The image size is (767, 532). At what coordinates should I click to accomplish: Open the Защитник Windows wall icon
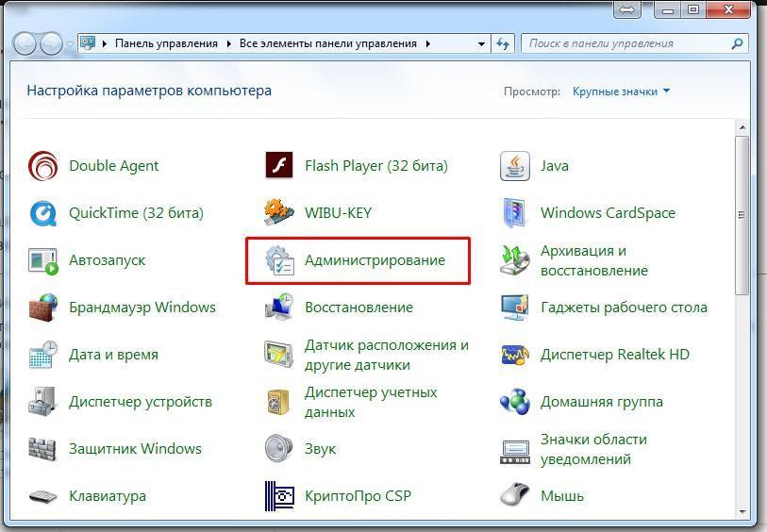(42, 449)
